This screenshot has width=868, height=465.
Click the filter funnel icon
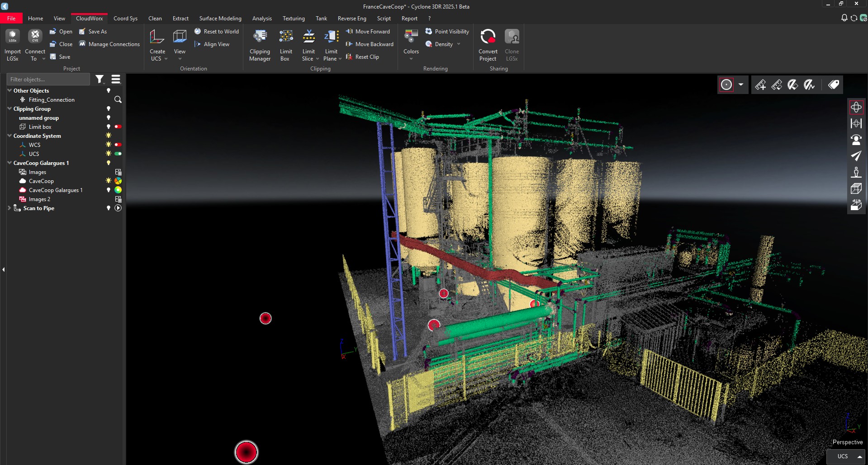(x=100, y=80)
